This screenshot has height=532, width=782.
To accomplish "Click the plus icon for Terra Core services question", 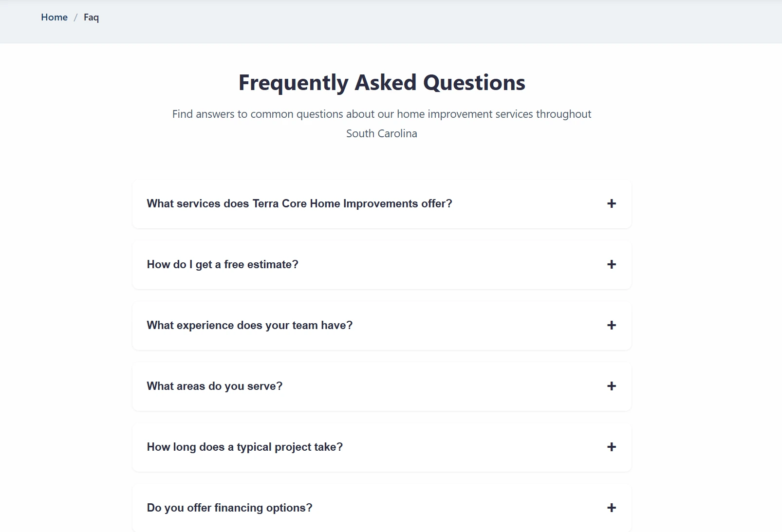I will (612, 204).
